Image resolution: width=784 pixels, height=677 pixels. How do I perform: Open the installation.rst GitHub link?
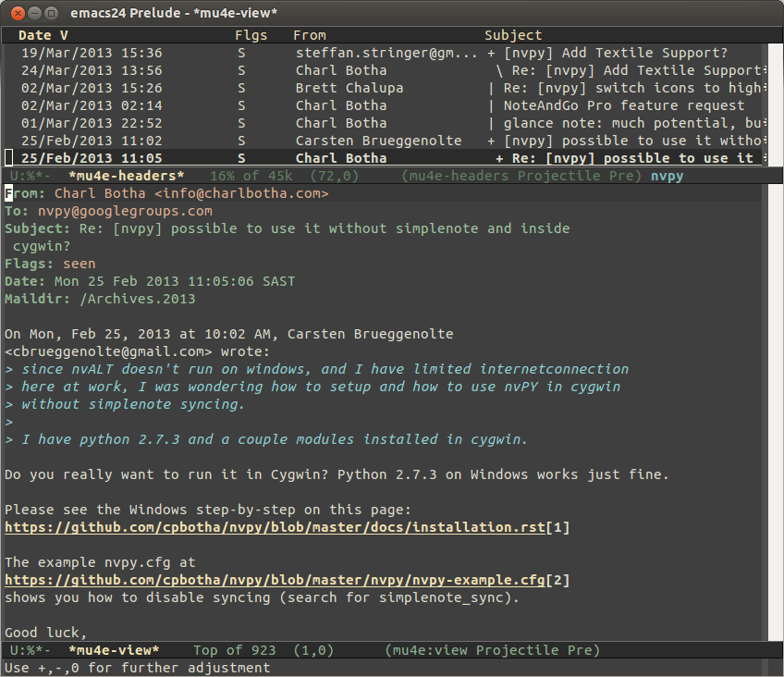tap(275, 527)
